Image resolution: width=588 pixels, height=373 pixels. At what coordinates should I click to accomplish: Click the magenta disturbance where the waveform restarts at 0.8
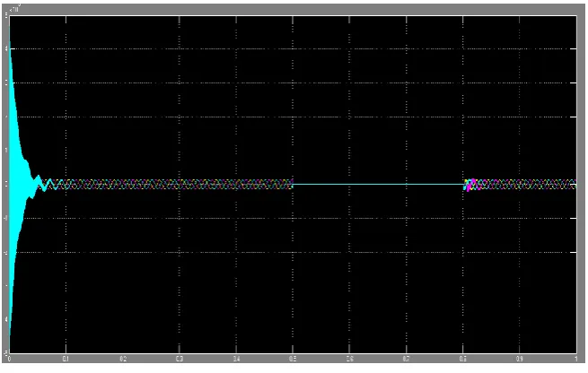(472, 184)
